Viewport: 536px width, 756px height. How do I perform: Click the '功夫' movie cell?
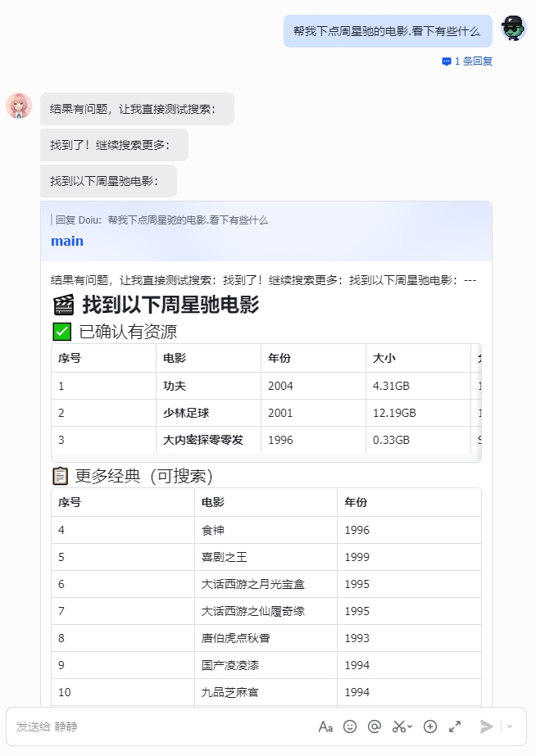tap(208, 386)
